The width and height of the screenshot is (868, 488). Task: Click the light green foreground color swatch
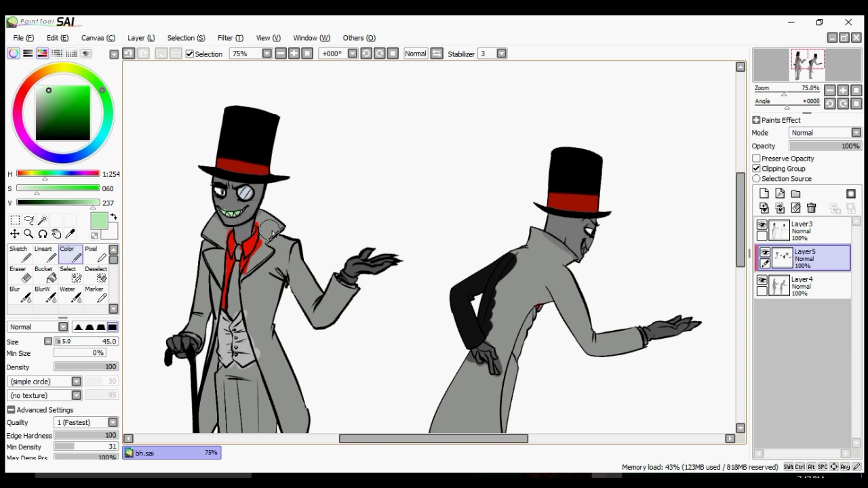(99, 221)
